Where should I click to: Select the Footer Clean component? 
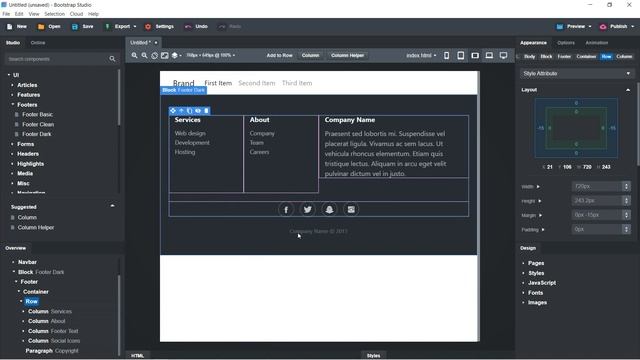pos(38,124)
